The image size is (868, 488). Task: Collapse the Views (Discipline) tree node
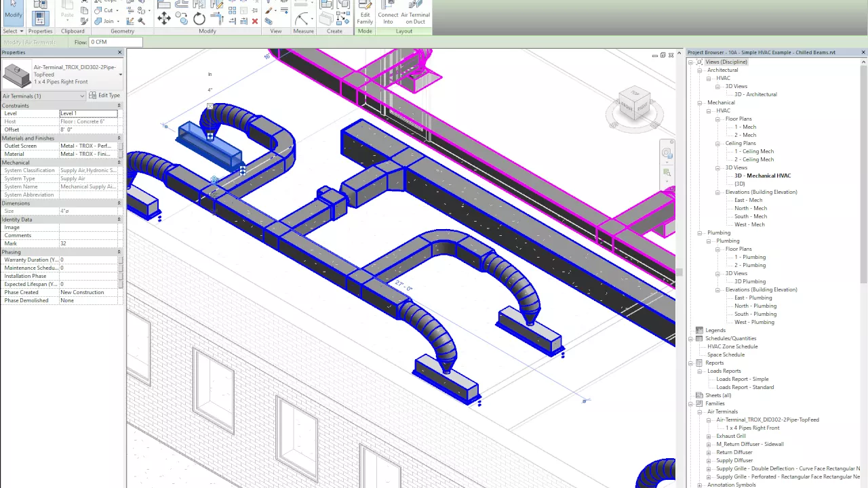coord(691,62)
